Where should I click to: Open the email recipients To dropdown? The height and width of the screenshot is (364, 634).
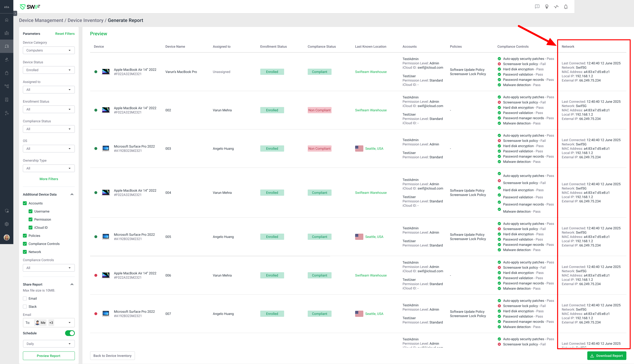(49, 323)
